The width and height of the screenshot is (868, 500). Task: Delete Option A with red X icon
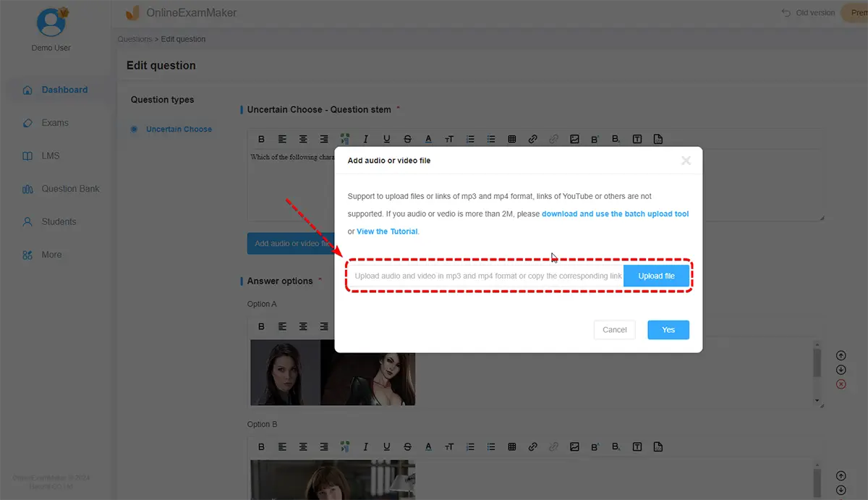841,384
